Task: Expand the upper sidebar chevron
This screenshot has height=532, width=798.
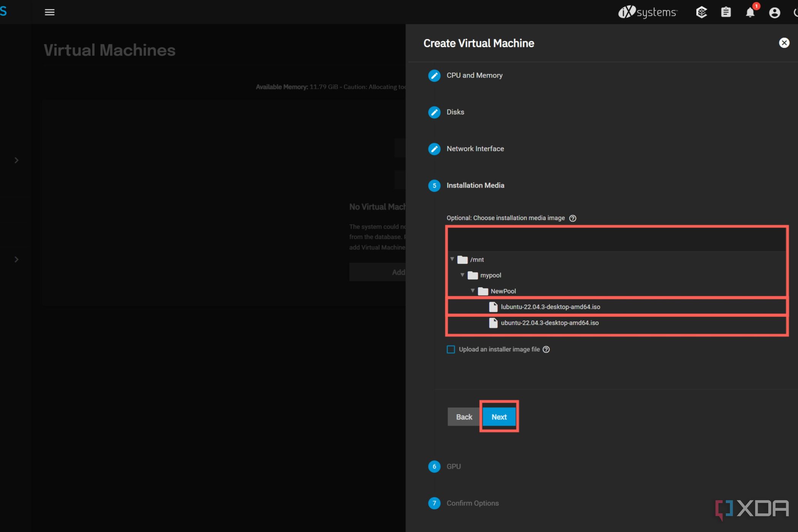Action: [16, 160]
